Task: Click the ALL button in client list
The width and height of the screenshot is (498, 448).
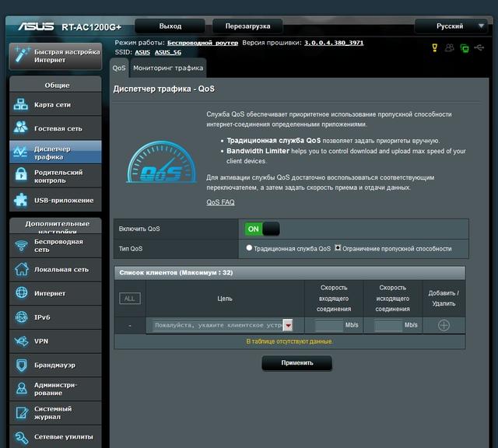Action: 130,299
